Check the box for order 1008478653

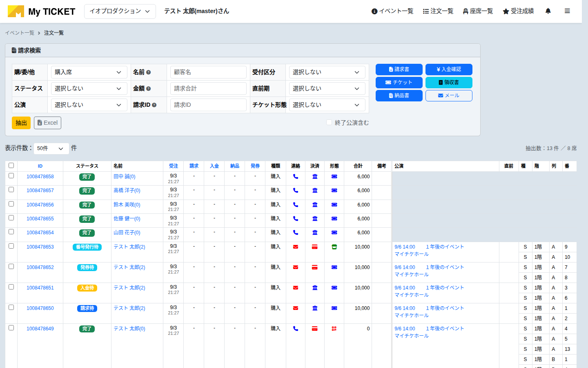[x=11, y=246]
